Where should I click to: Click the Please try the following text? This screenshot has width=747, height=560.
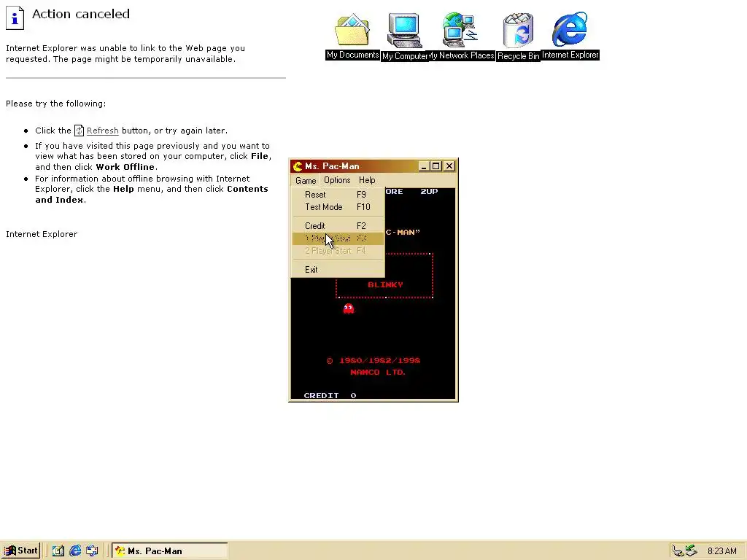coord(55,104)
